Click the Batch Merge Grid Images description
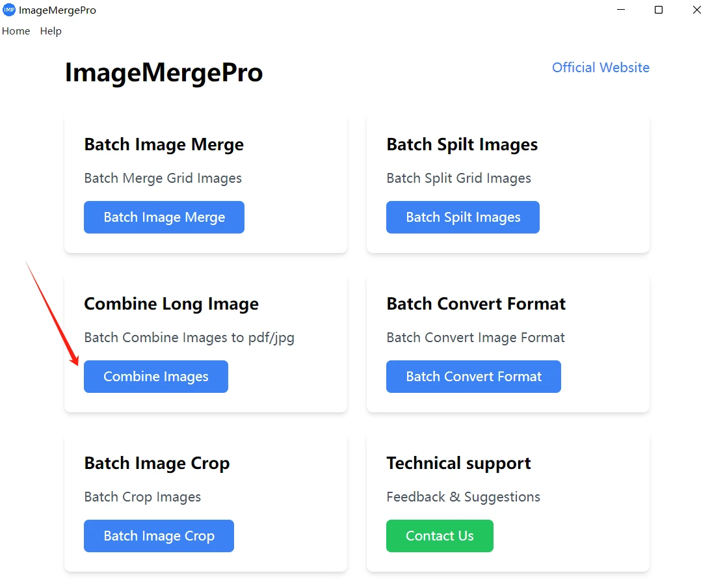The height and width of the screenshot is (588, 712). [x=163, y=178]
